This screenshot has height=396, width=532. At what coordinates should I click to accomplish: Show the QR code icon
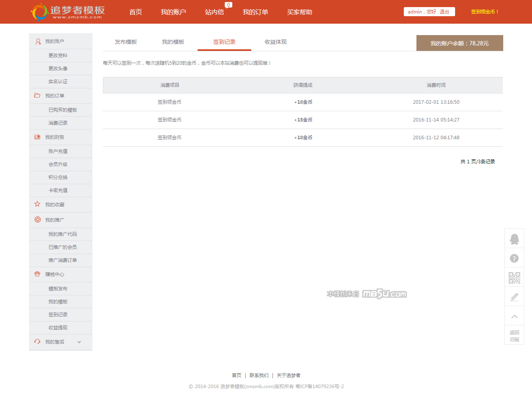pyautogui.click(x=514, y=278)
